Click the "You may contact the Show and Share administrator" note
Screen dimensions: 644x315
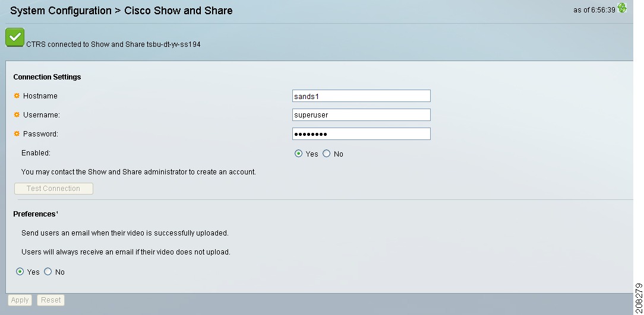point(139,172)
